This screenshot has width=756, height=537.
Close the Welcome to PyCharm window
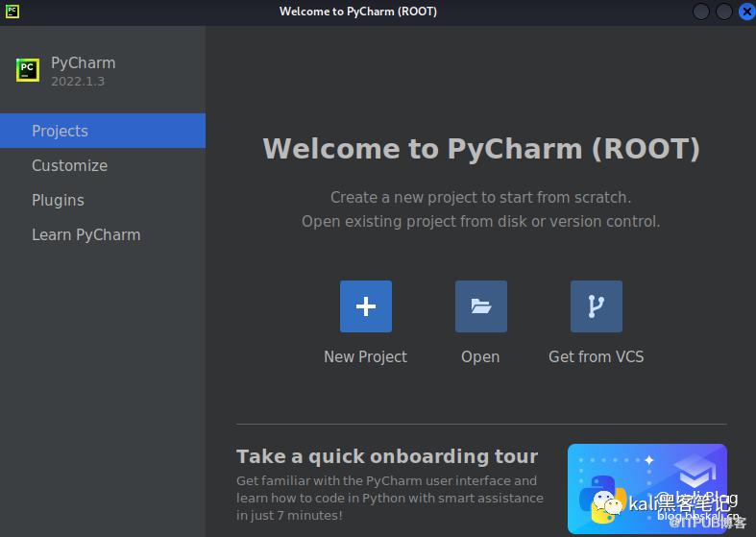pyautogui.click(x=746, y=12)
